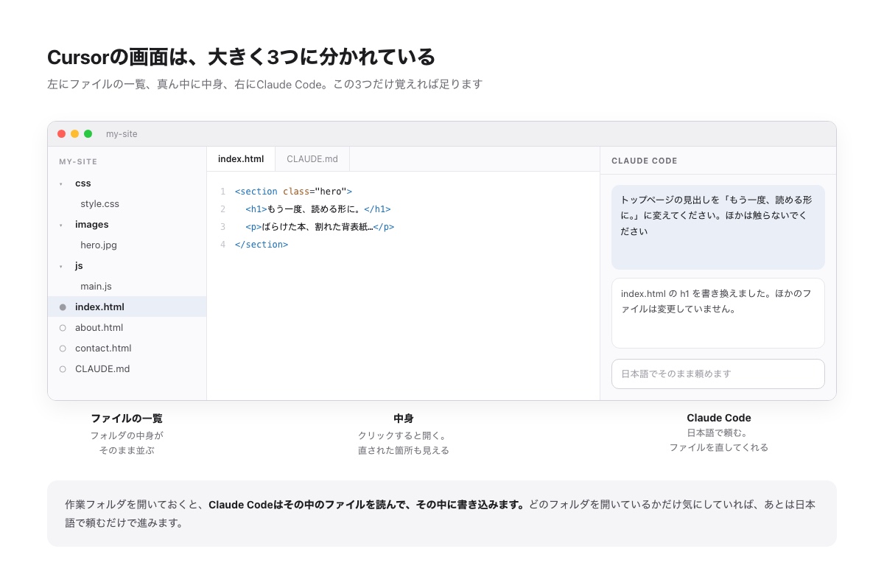Open about.html from the sidebar
The image size is (884, 588).
coord(99,327)
